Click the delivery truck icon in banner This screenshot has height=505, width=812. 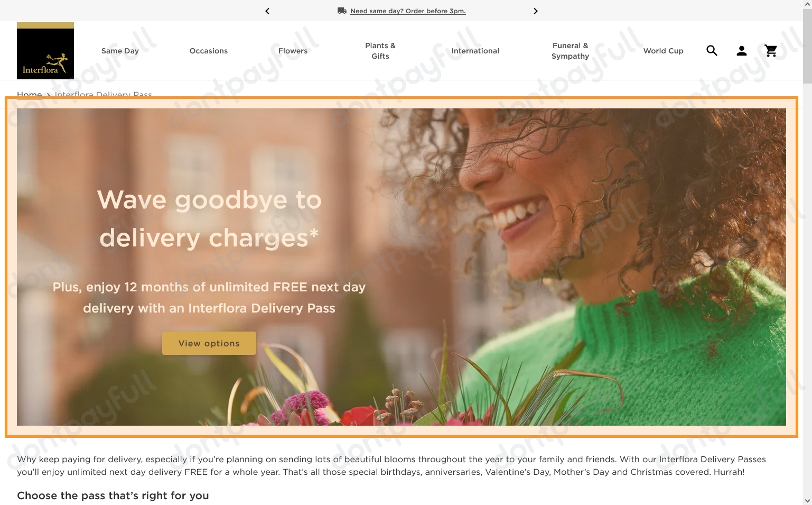click(342, 11)
